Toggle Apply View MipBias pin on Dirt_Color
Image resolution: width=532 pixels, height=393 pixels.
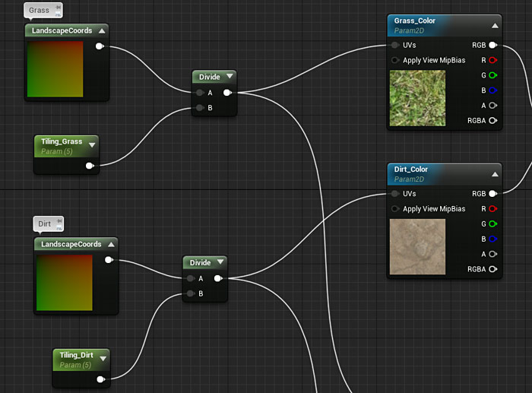395,209
